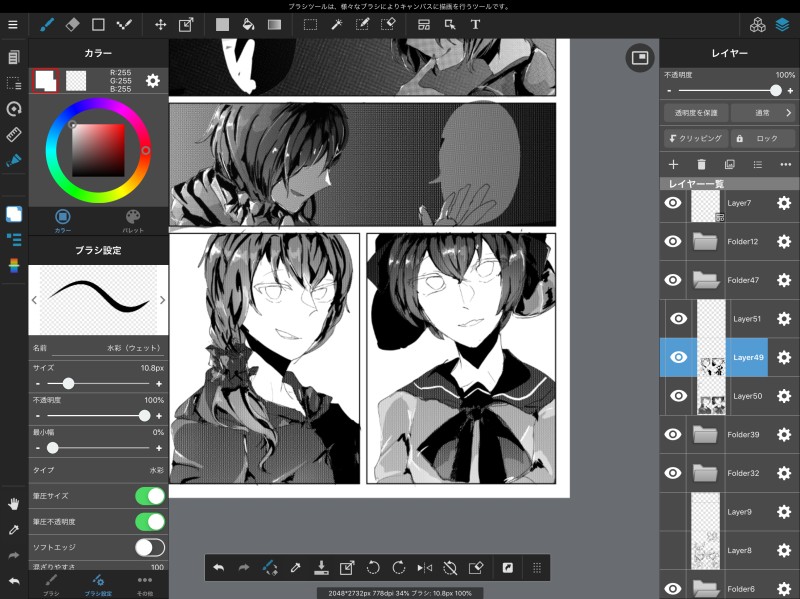Viewport: 800px width, 599px height.
Task: Hide Layer51 via eye icon
Action: point(678,318)
